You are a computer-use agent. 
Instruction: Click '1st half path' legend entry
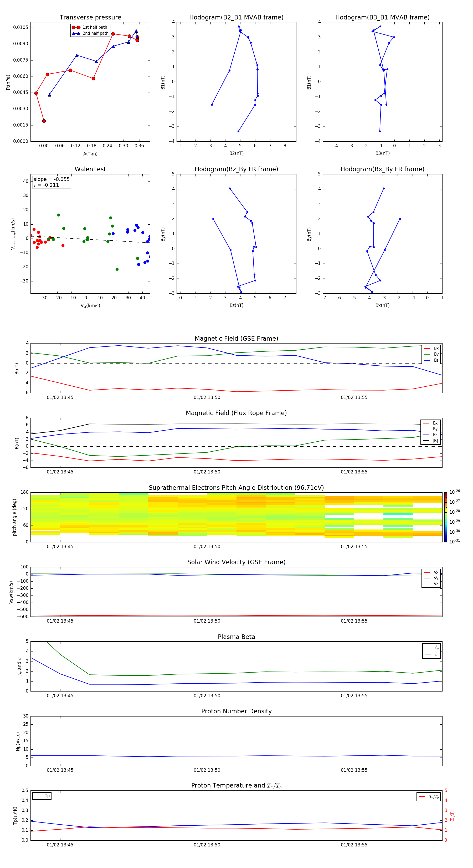[90, 27]
